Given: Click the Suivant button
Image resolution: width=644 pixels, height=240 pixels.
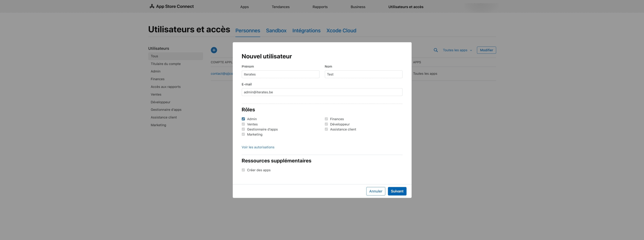Looking at the screenshot, I should [x=397, y=191].
